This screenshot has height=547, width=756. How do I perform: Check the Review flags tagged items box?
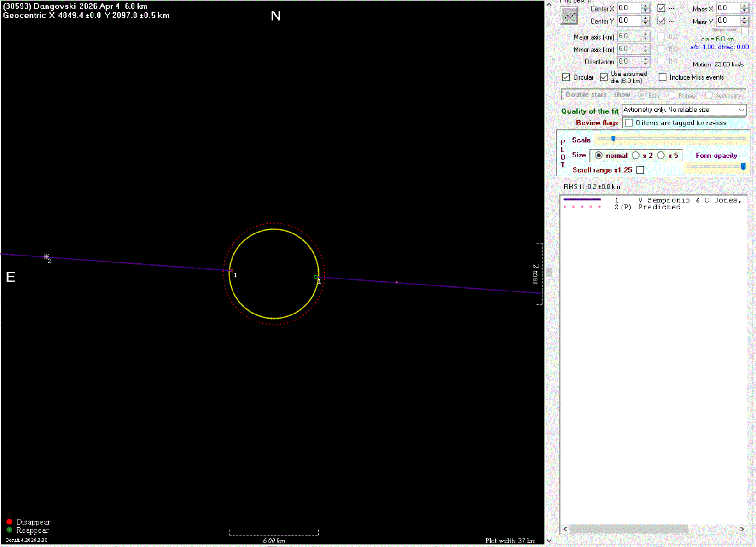click(x=629, y=123)
